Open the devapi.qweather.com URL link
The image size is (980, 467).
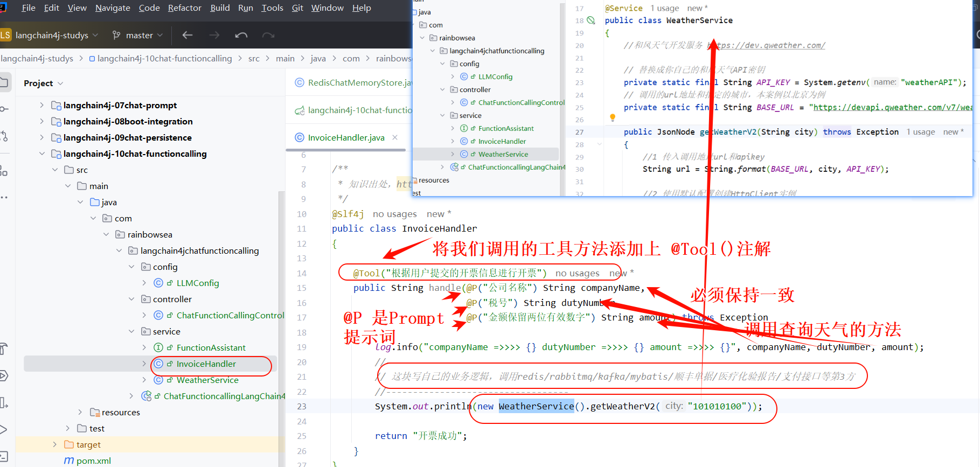pos(892,107)
